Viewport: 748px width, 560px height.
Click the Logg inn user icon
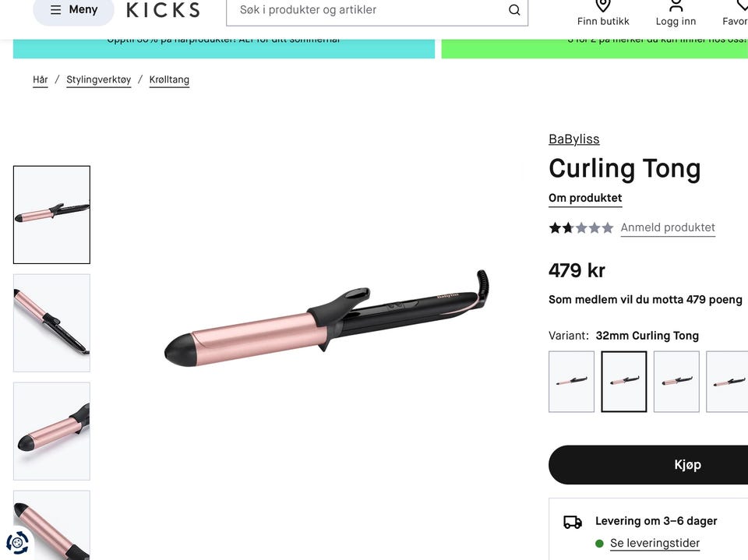(676, 5)
